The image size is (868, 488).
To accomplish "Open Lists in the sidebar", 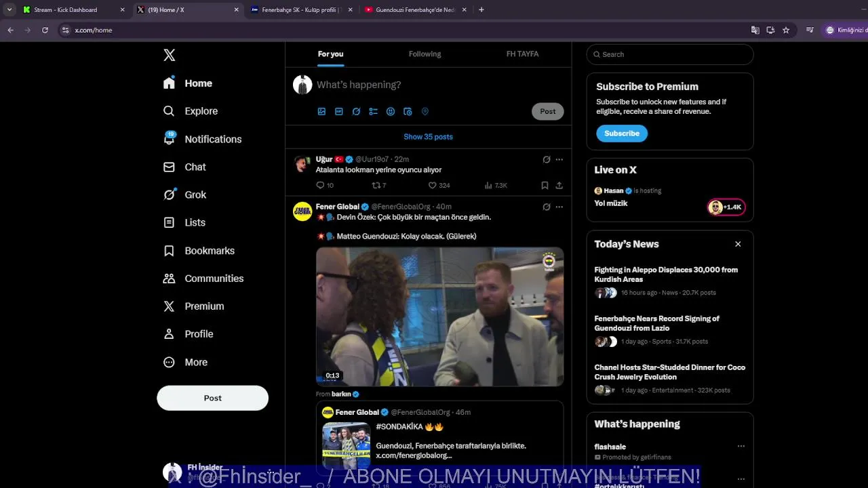I will tap(184, 222).
